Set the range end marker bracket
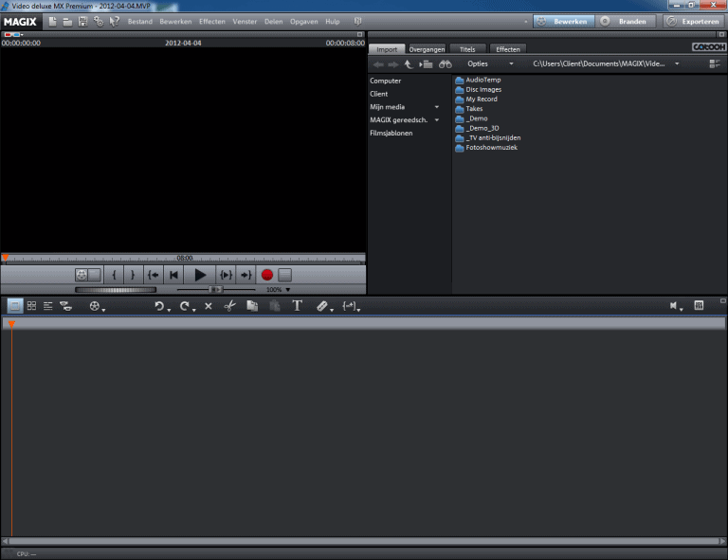Viewport: 728px width, 560px height. 133,275
